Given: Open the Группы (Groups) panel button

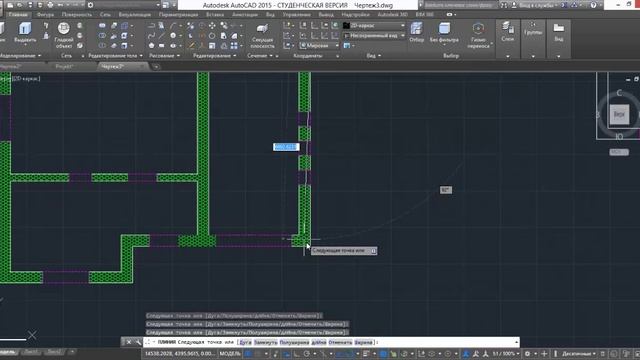Looking at the screenshot, I should (533, 29).
